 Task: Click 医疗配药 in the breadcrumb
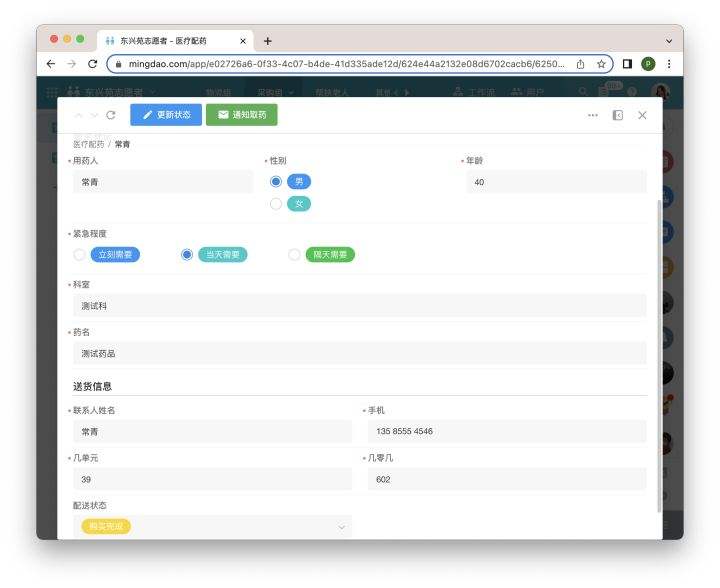click(88, 144)
